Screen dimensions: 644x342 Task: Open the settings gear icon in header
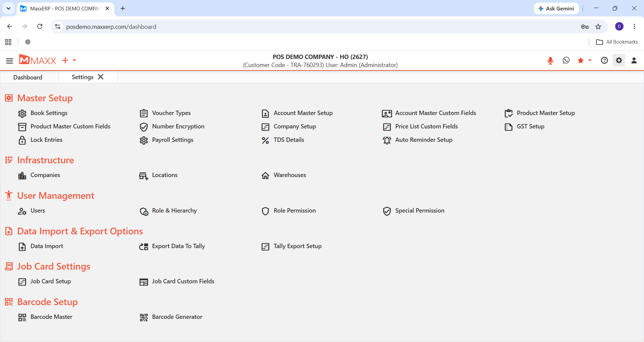(x=619, y=60)
